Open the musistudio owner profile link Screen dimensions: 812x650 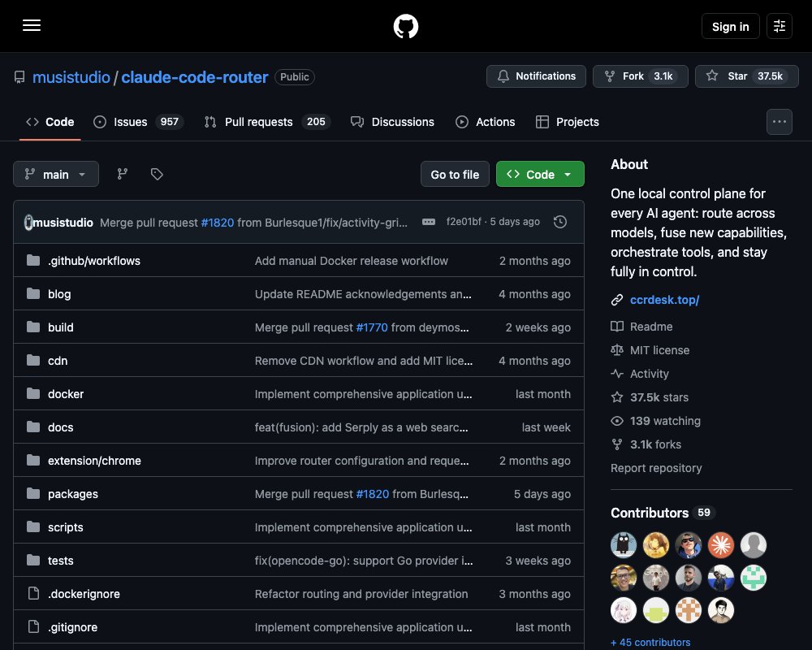pos(71,77)
